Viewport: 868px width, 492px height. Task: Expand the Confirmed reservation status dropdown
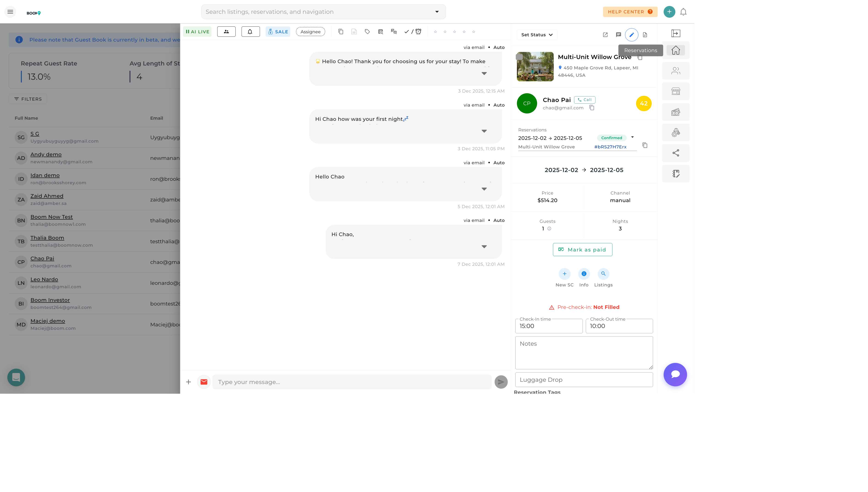pyautogui.click(x=632, y=138)
